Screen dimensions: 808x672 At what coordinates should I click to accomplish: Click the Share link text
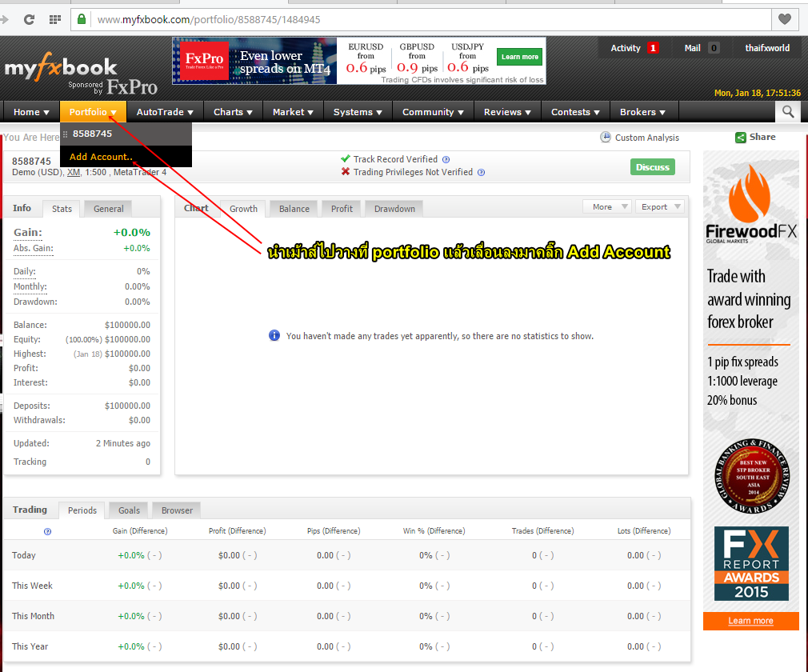point(762,137)
